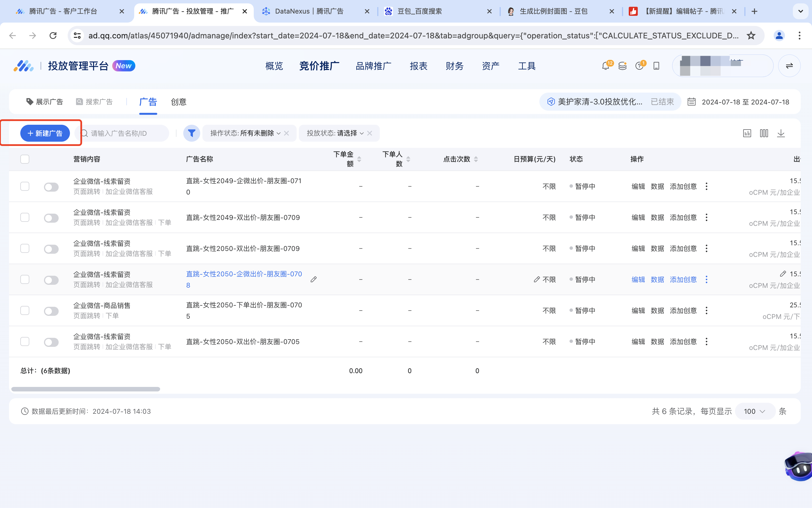Click pencil icon next to 直跳-女性2050-企微出价-朋友圈-0708
This screenshot has width=812, height=508.
coord(314,279)
